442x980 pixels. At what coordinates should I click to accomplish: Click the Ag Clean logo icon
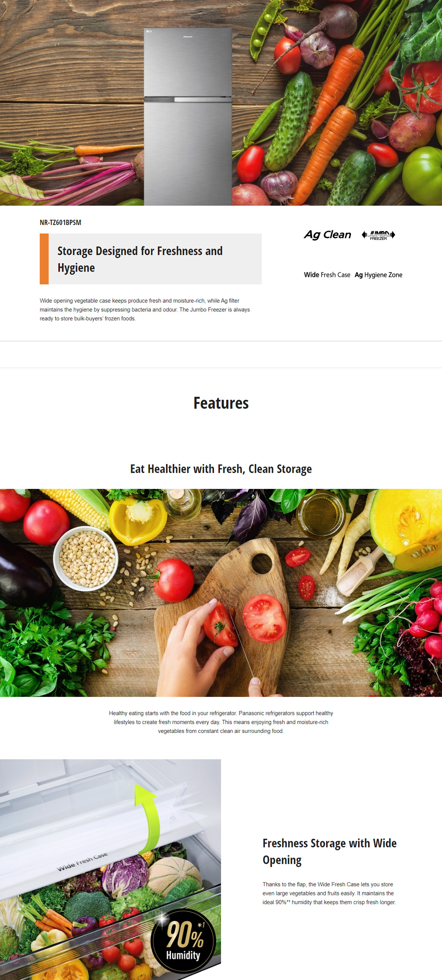[x=327, y=235]
